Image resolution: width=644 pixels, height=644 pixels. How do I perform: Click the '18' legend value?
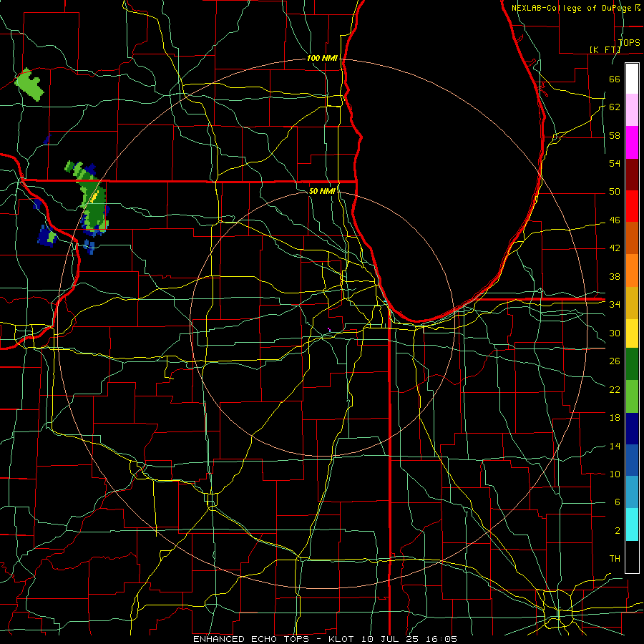click(615, 418)
